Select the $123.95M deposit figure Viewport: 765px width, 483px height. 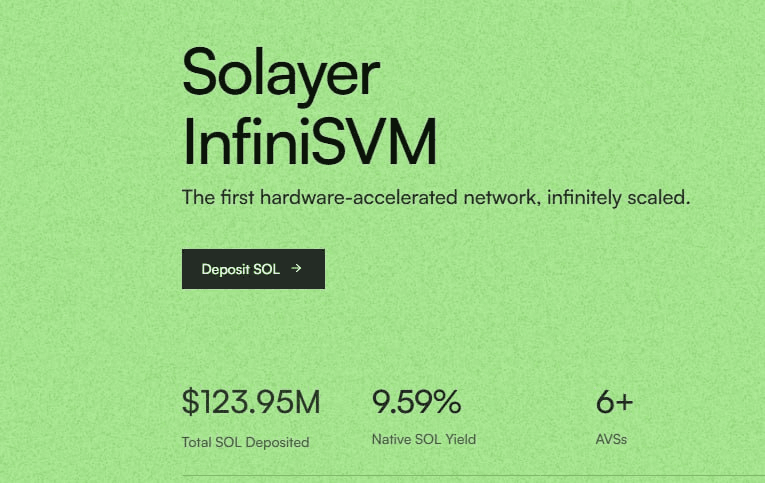tap(251, 403)
